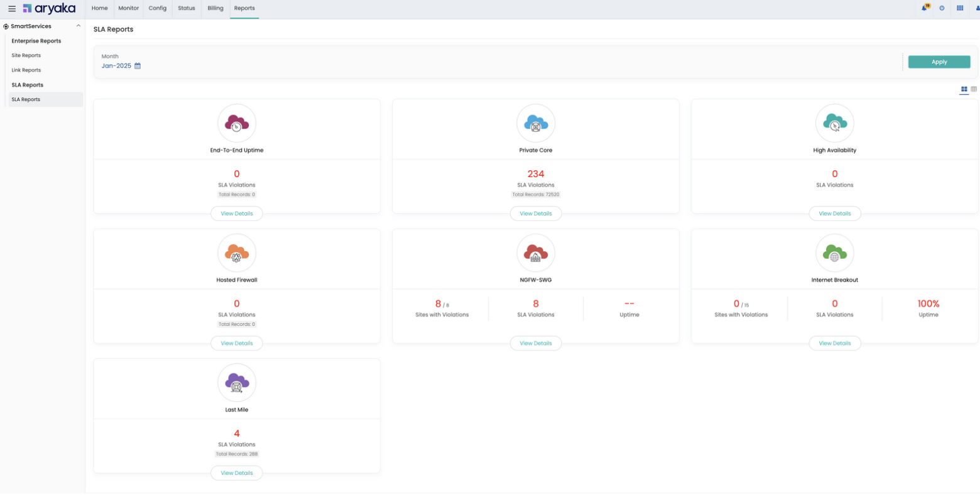Switch to card grid view
This screenshot has height=495, width=980.
(964, 89)
